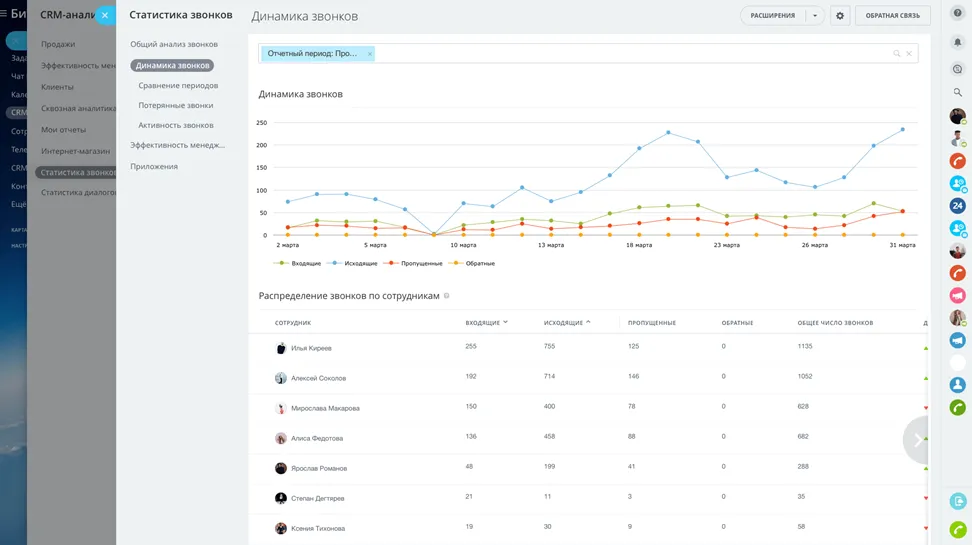The width and height of the screenshot is (972, 545).
Task: Clear the filter field with X icon
Action: (909, 54)
